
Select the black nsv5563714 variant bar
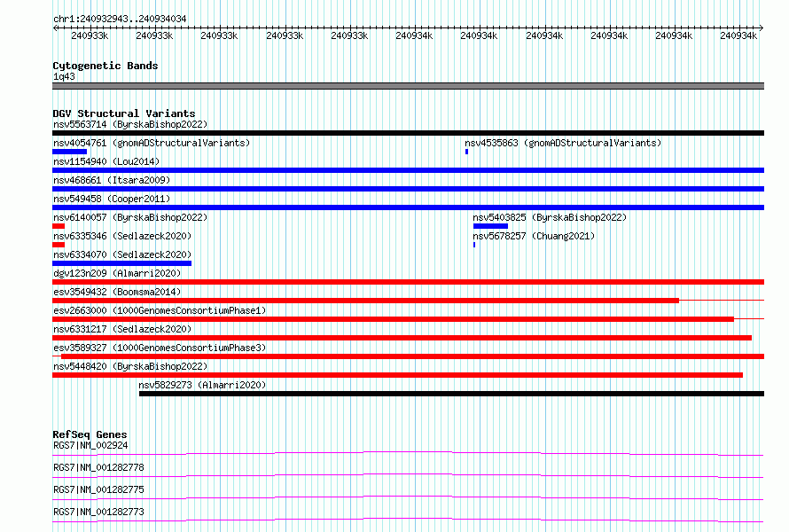408,133
